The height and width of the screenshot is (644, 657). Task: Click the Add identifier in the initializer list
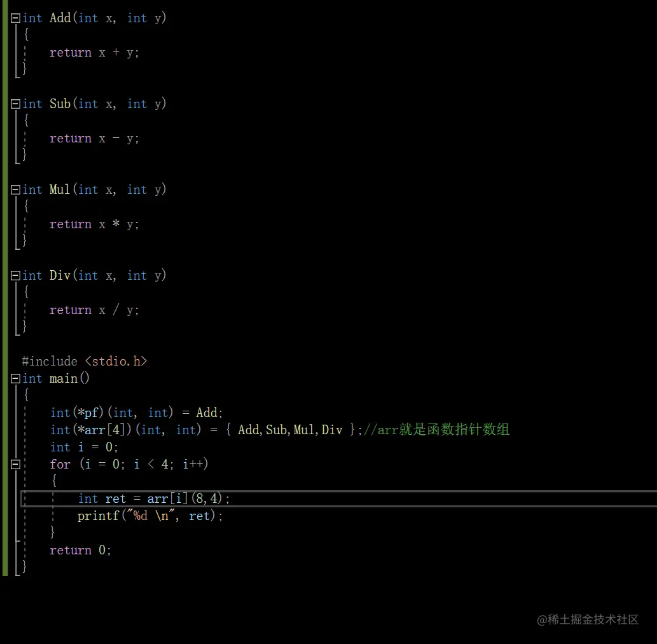(248, 430)
